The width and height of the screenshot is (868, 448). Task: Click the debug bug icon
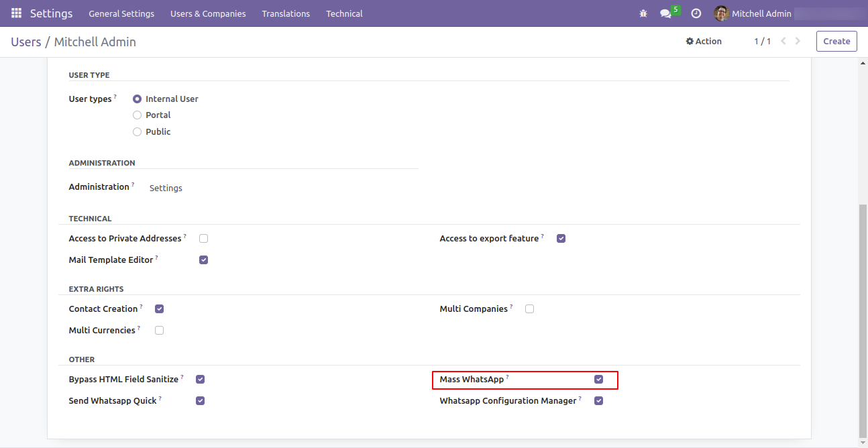tap(643, 13)
